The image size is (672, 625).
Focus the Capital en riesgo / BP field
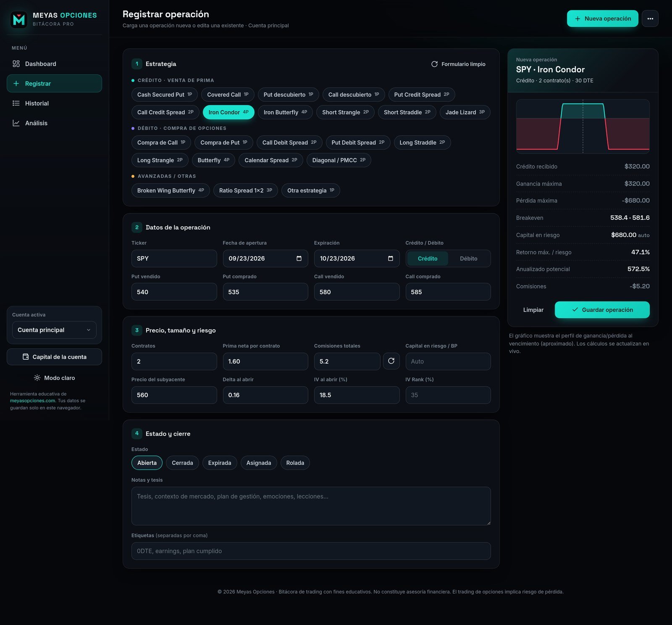[x=448, y=361]
